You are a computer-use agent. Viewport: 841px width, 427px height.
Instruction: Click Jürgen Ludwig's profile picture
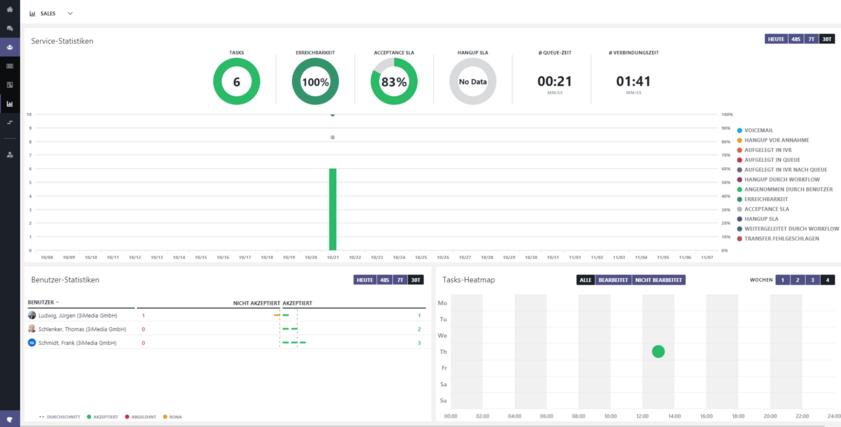[x=32, y=315]
